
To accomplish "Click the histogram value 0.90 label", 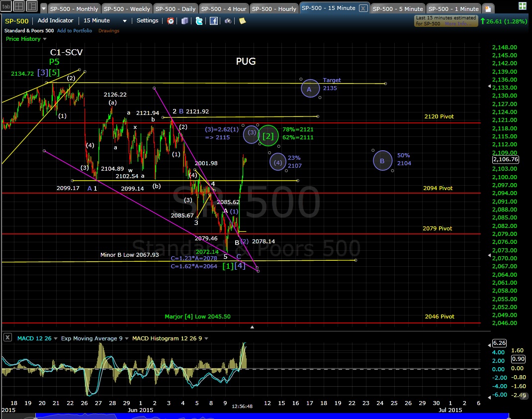I will 518,359.
